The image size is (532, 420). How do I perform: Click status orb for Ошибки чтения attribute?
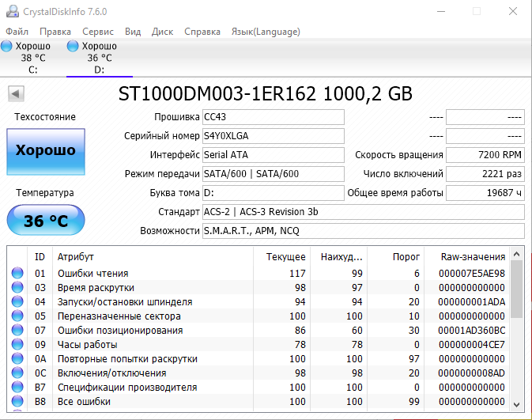(17, 274)
